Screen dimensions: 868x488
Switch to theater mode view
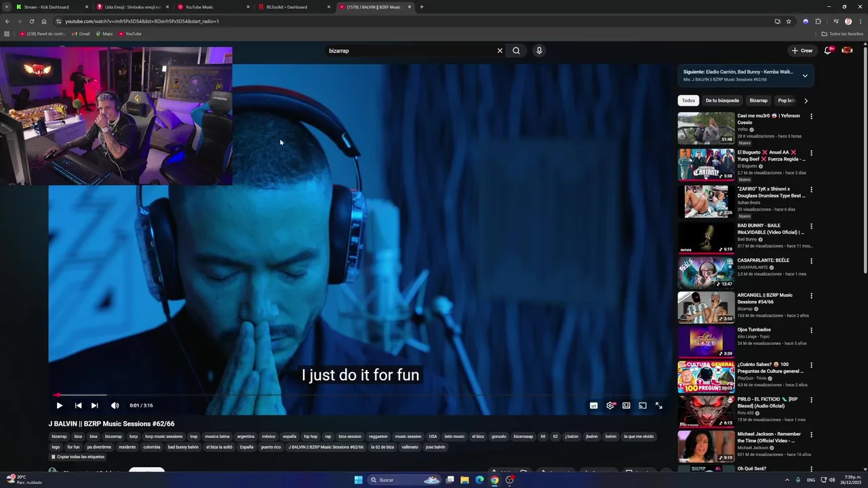point(627,405)
